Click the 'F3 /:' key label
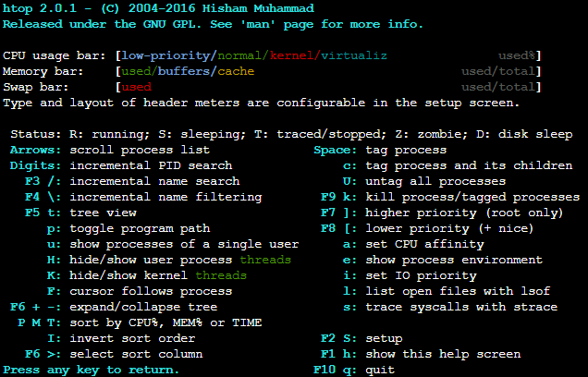Screen dimensions: 588x377 click(x=43, y=182)
